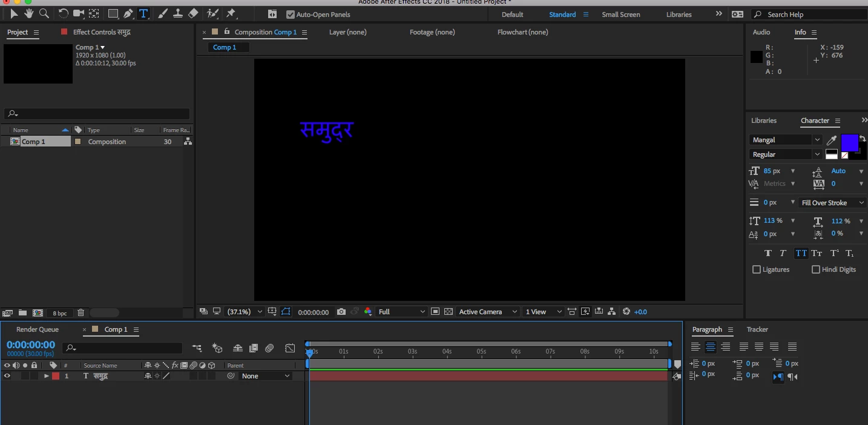Toggle the transparency grid in viewer

coord(449,312)
